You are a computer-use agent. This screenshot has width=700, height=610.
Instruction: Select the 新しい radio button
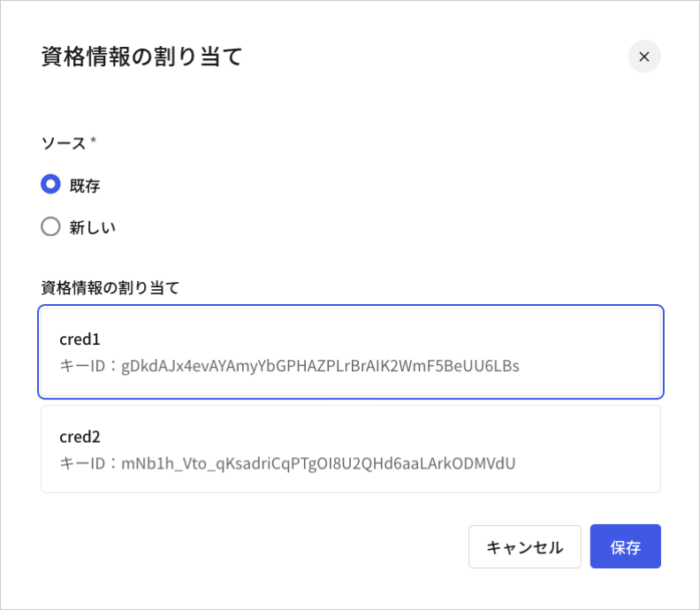pyautogui.click(x=50, y=226)
